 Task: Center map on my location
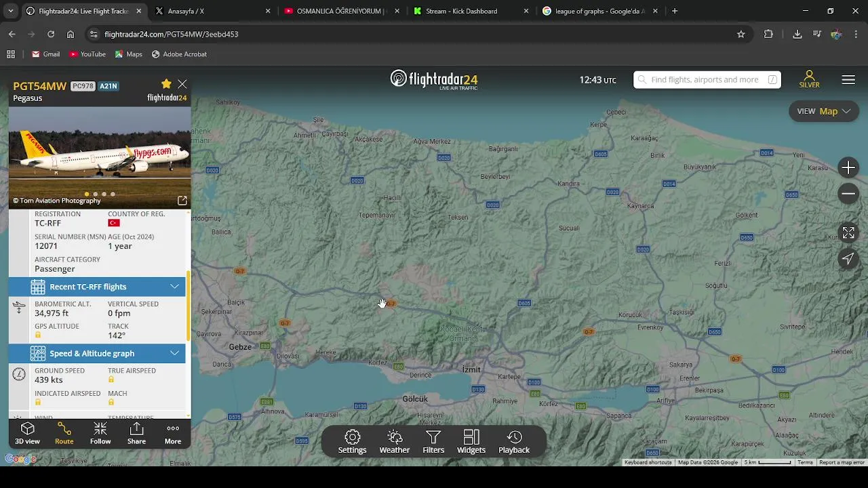[x=848, y=258]
